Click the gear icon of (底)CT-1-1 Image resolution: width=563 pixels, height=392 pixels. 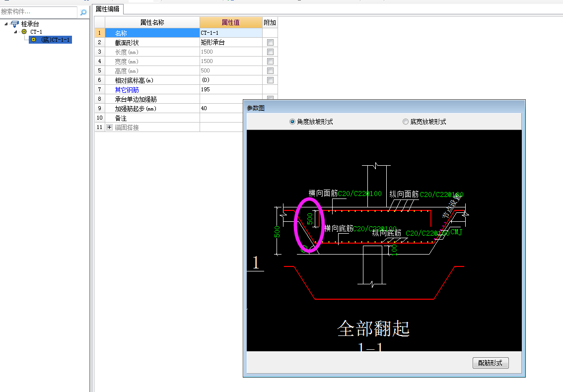33,40
